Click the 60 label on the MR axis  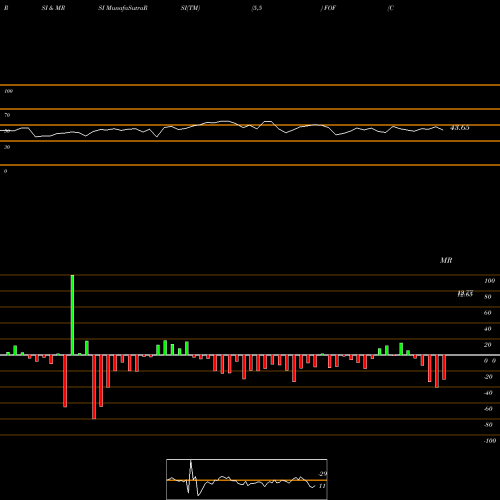point(487,313)
